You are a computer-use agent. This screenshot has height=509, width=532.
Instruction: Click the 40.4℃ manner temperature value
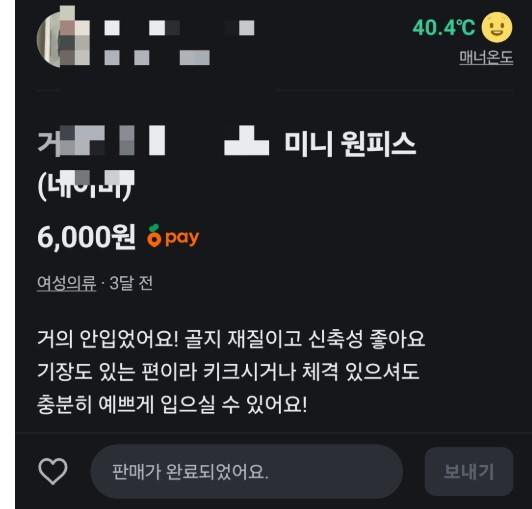click(x=444, y=27)
